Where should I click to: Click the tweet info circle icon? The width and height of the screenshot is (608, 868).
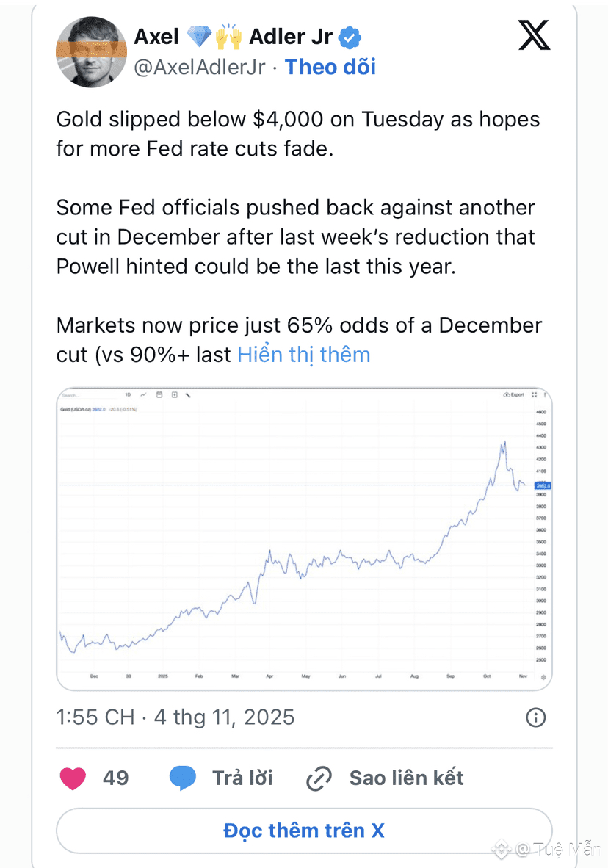point(536,717)
